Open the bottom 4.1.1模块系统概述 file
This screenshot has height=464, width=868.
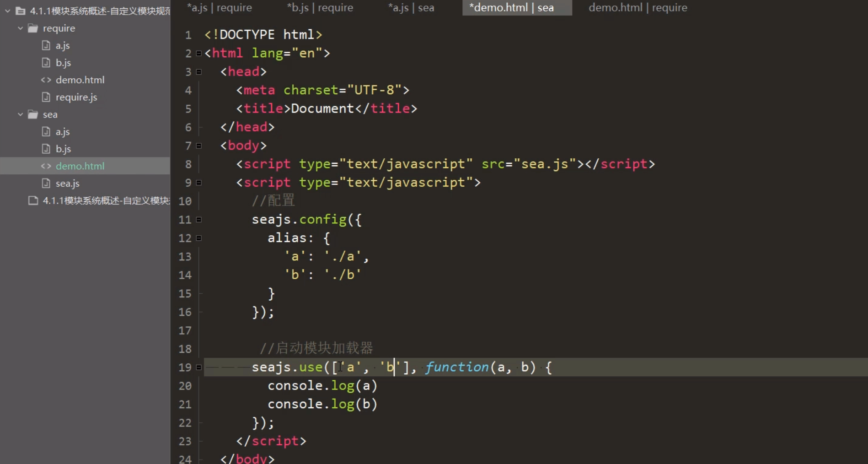pos(106,200)
